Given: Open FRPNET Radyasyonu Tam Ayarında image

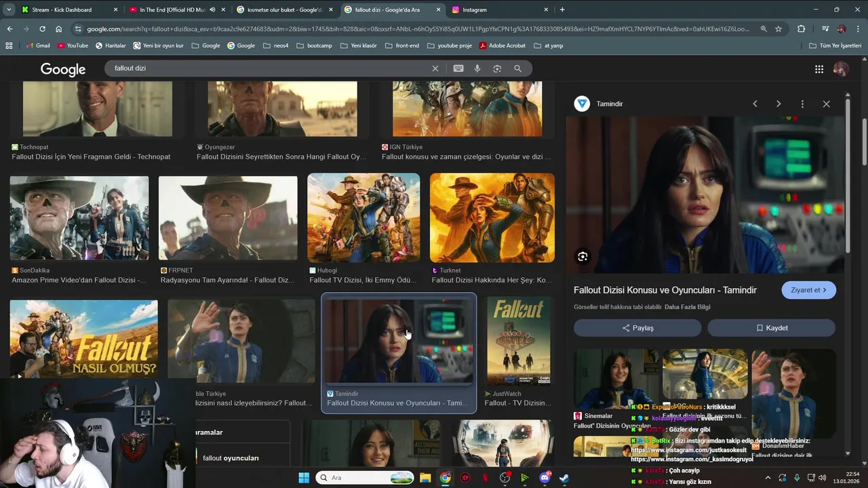Looking at the screenshot, I should tap(228, 218).
